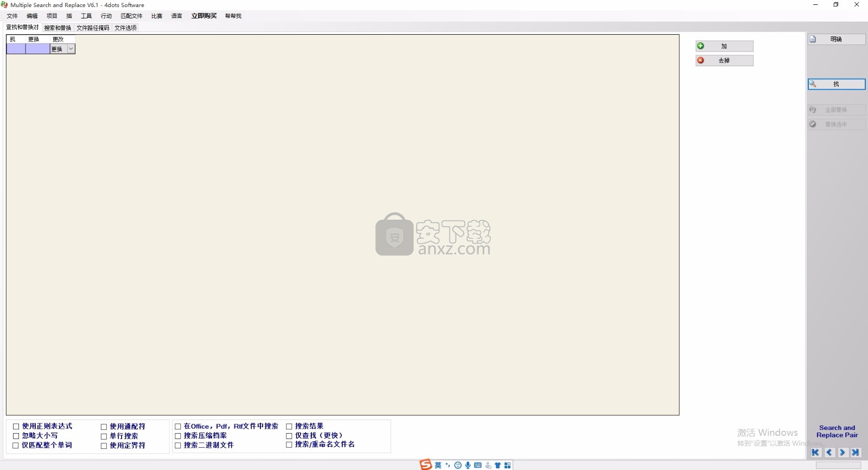This screenshot has width=868, height=470.
Task: Click the microphone voice input icon
Action: tap(468, 465)
